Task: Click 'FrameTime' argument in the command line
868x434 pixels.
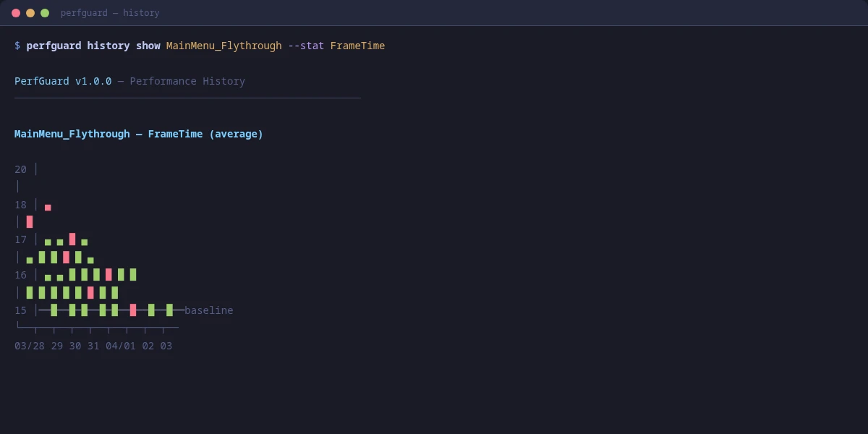Action: coord(357,46)
